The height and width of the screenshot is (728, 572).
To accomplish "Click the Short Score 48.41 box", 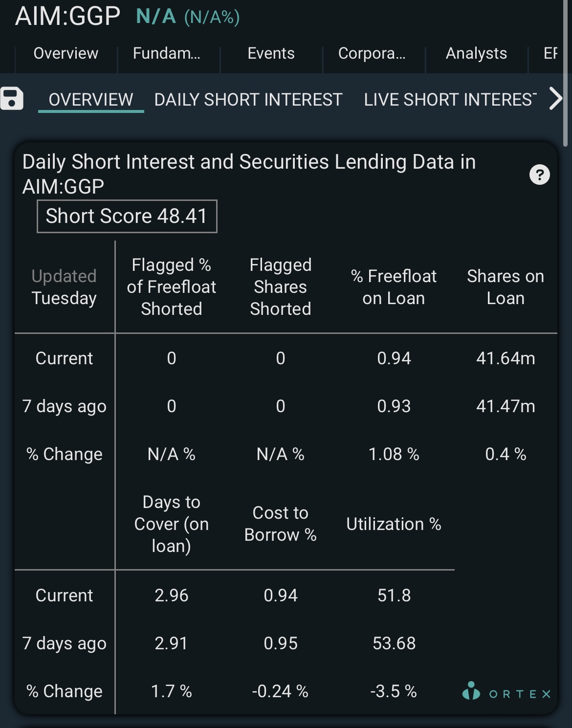I will [127, 216].
